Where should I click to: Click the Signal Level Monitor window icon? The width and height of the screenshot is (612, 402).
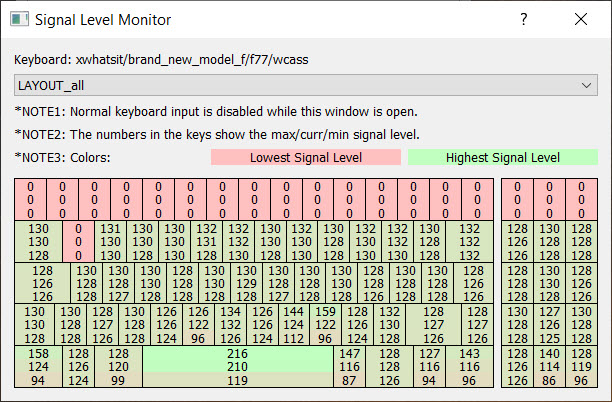pyautogui.click(x=19, y=19)
